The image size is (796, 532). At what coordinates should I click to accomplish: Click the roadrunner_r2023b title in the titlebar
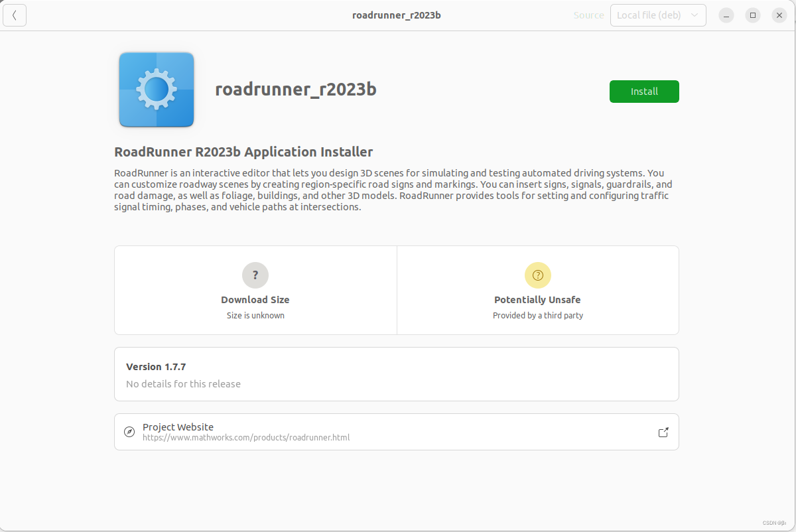[396, 15]
